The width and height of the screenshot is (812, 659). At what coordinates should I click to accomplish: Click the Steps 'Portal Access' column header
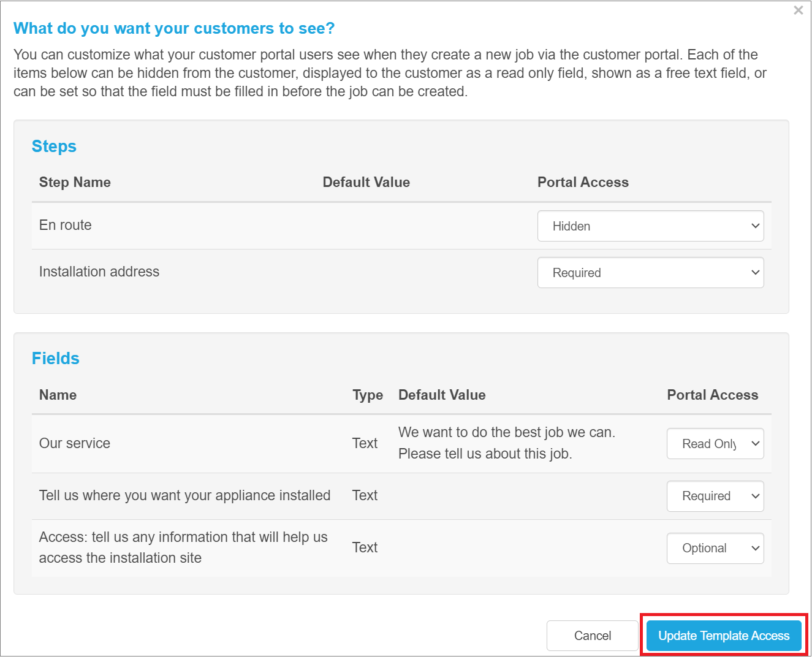tap(583, 182)
